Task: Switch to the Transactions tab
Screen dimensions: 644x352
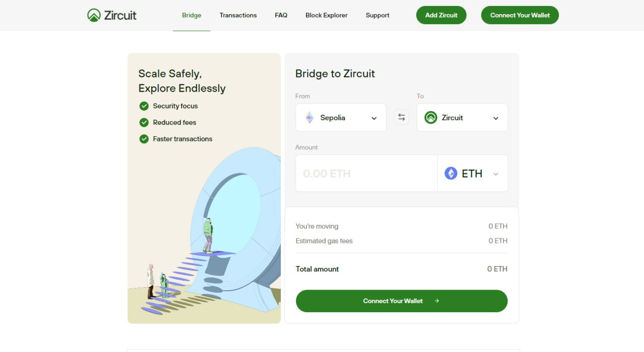Action: tap(238, 15)
